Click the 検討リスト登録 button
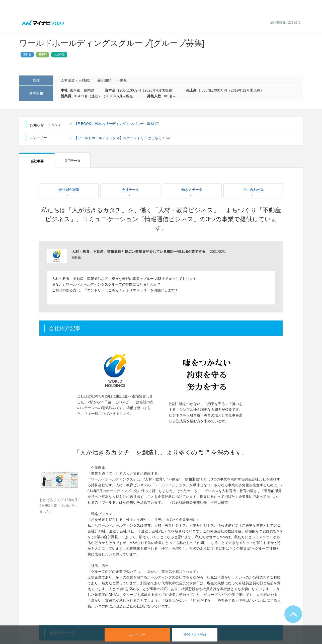Screen dimensions: 322x644 coord(195,635)
